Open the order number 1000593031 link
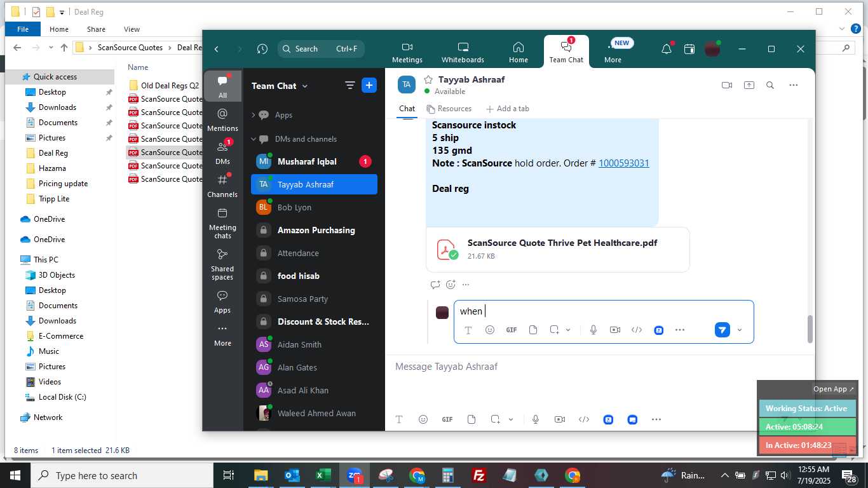The image size is (868, 488). click(x=624, y=163)
